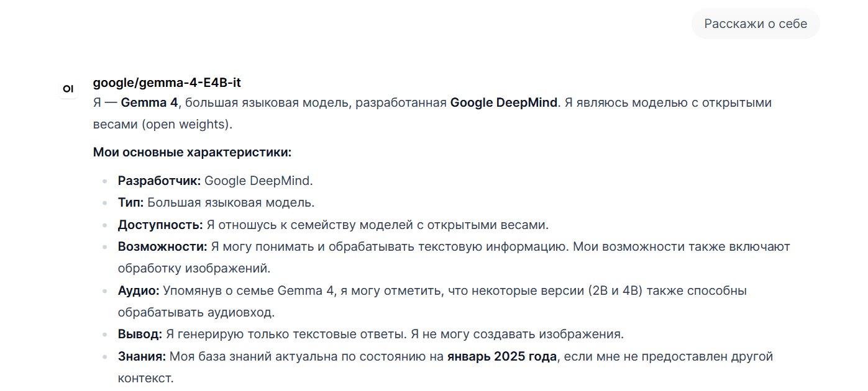Click the (2B и 4B) text

coord(615,290)
